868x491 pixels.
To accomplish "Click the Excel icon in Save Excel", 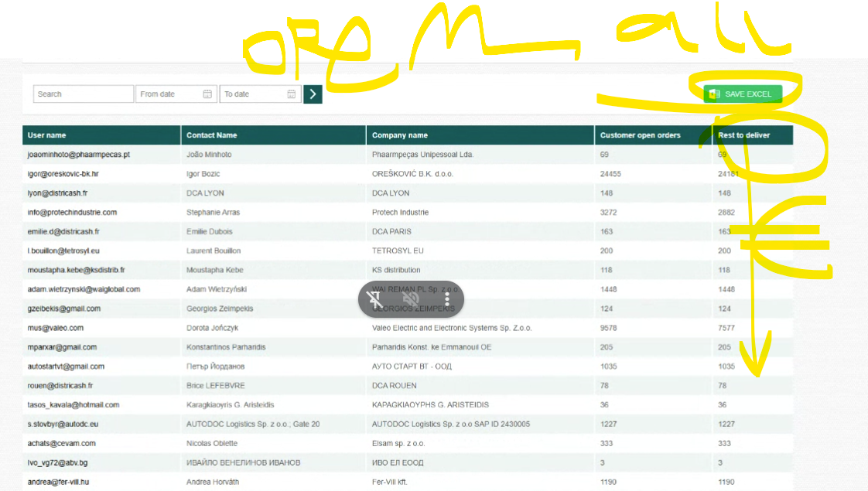I will point(714,94).
